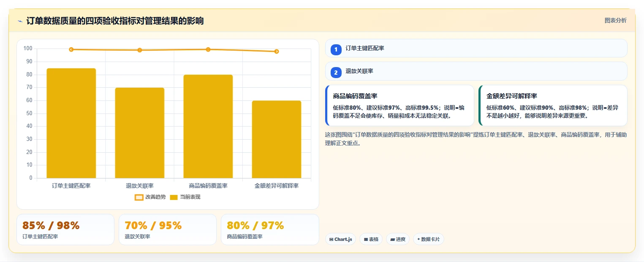Click the 当前表现 yellow legend swatch
The image size is (644, 262).
174,197
